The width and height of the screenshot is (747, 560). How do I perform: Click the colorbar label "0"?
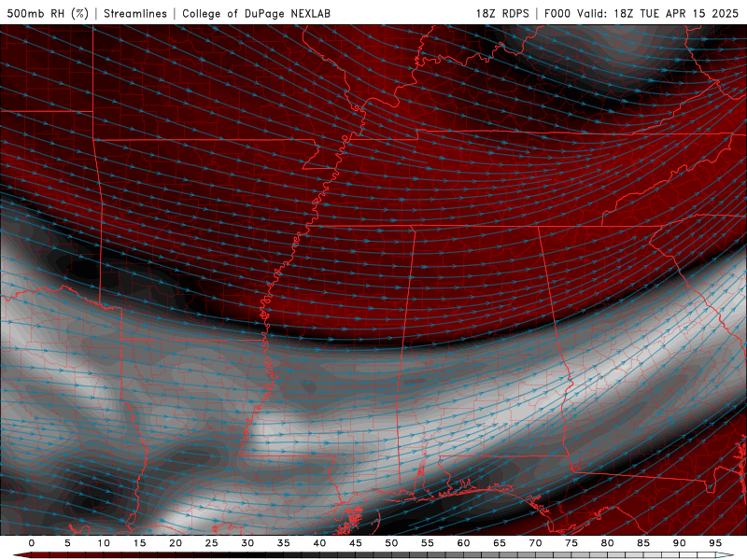[32, 543]
